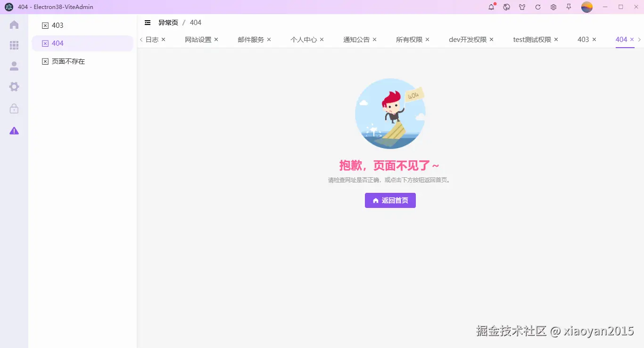Viewport: 644px width, 348px height.
Task: Click the 返回首页 button
Action: (390, 200)
